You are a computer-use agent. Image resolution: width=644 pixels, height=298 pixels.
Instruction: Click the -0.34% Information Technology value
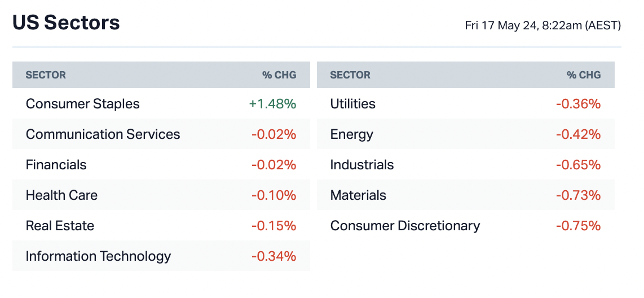click(x=274, y=256)
